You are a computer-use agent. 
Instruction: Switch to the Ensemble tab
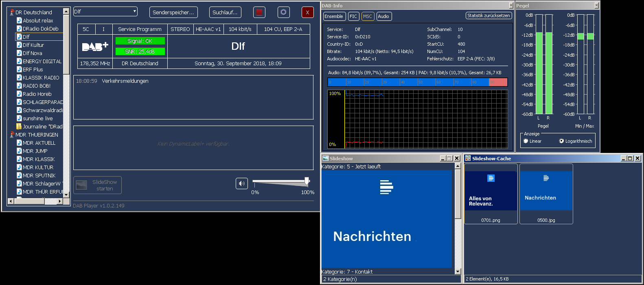point(334,16)
